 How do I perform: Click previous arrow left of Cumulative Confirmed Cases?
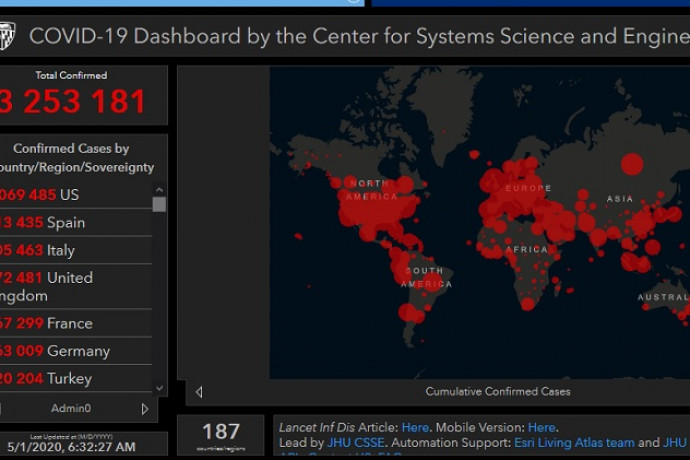coord(199,392)
